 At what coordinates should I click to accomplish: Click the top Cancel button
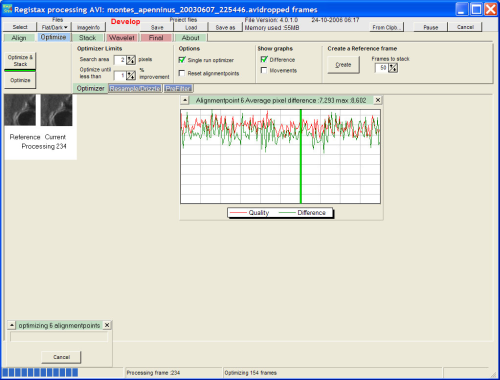465,27
